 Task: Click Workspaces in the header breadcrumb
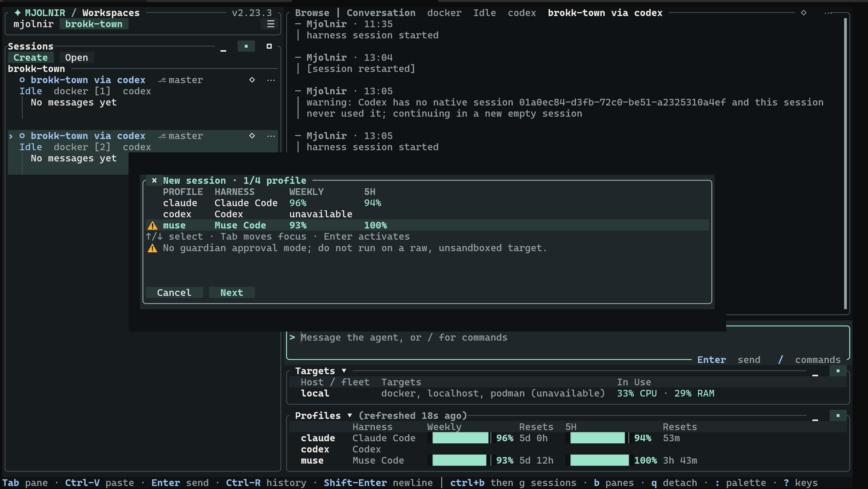point(111,13)
